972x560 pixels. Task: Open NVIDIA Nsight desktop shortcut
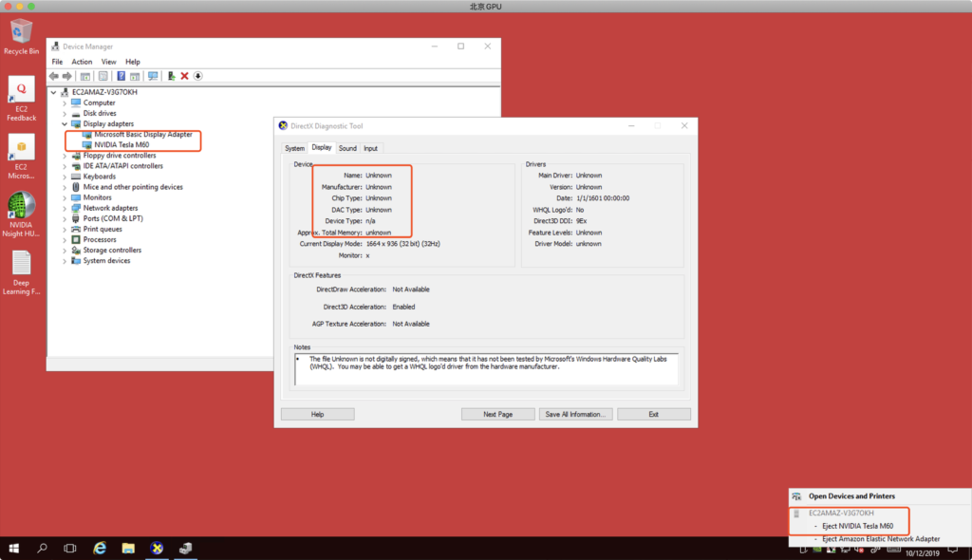[21, 211]
